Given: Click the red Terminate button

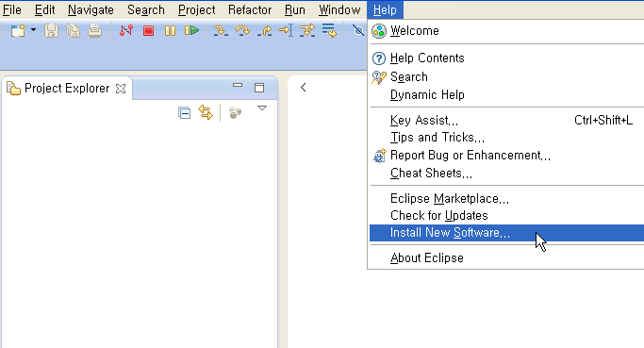Looking at the screenshot, I should 148,31.
